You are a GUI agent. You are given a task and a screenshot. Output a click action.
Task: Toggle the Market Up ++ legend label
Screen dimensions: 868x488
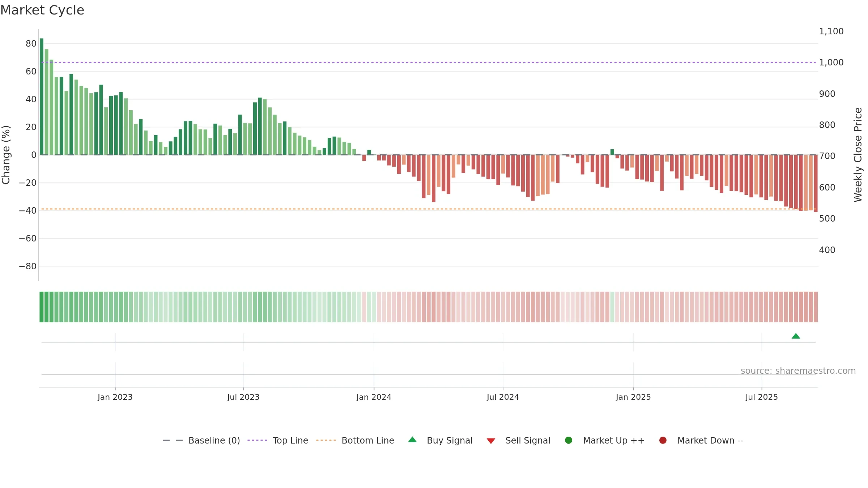[x=614, y=441]
